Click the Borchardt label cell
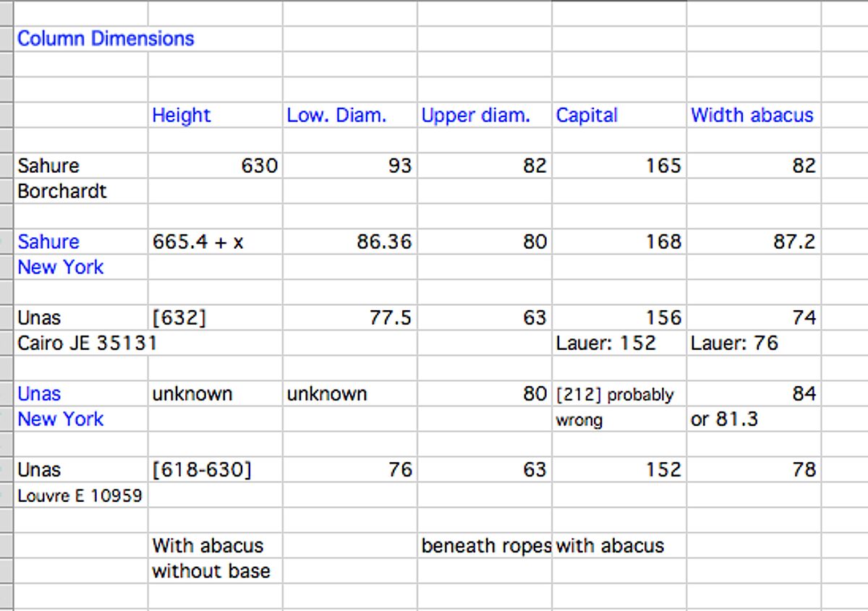This screenshot has height=611, width=868. (x=62, y=192)
